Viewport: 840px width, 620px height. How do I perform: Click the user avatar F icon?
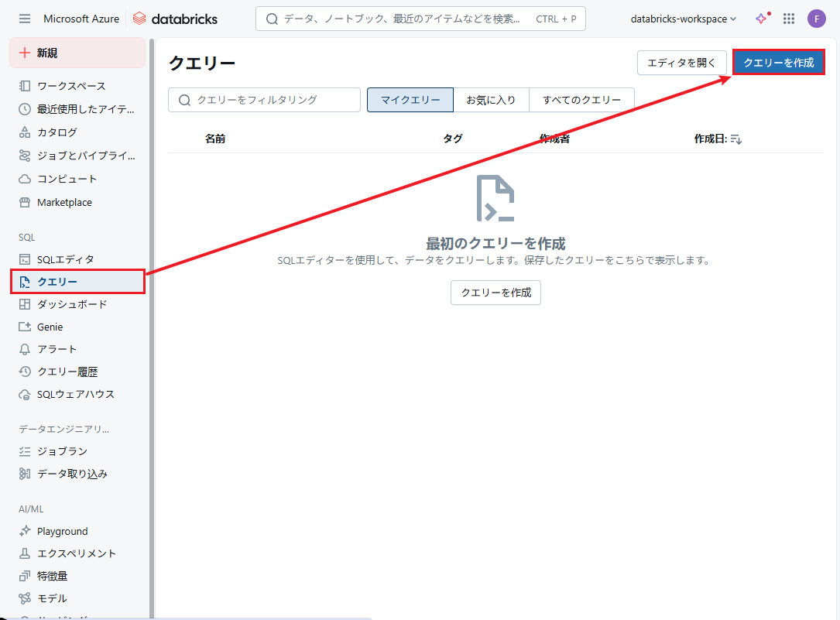816,19
